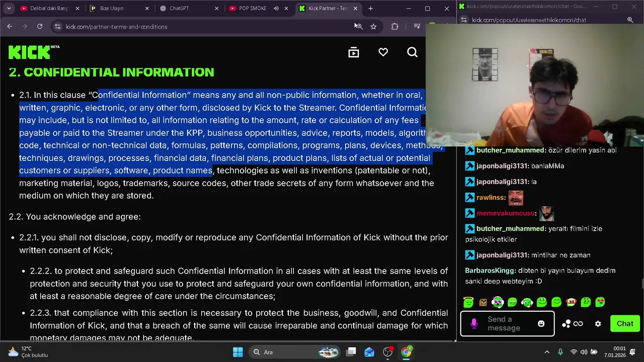Show hidden system tray icons

547,352
